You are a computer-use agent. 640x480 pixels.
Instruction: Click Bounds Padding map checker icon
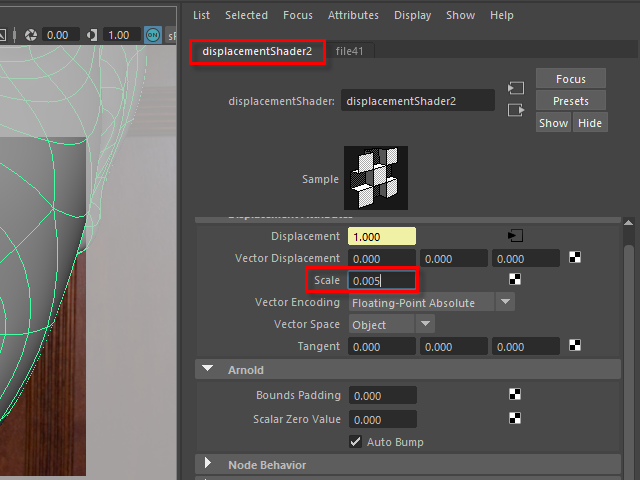(x=515, y=395)
